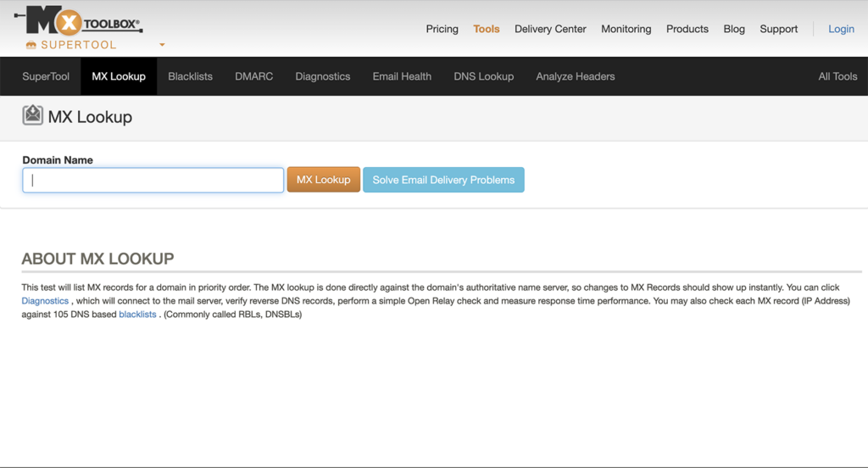Click the MxToolbox logo
868x468 pixels.
pos(78,21)
